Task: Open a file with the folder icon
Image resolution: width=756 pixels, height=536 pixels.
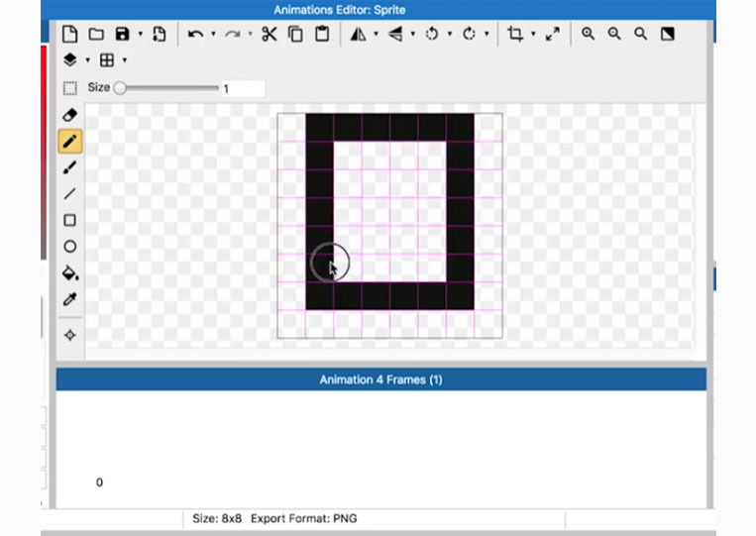Action: coord(96,34)
